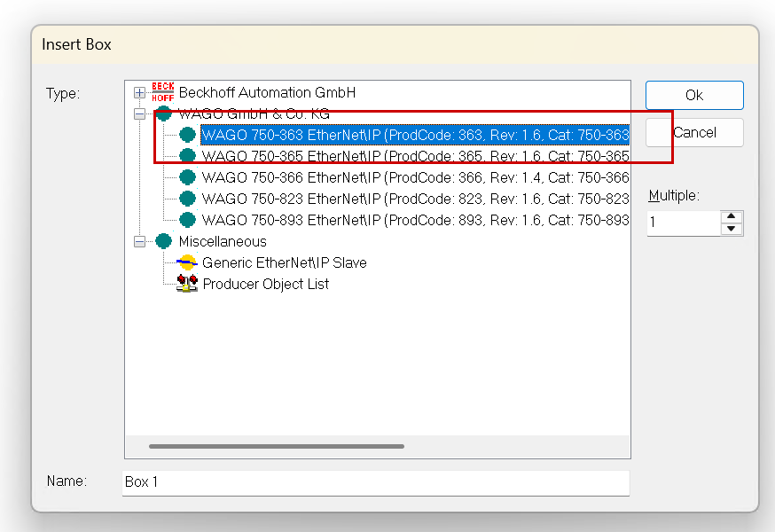Click the Producer Object List icon

click(187, 284)
